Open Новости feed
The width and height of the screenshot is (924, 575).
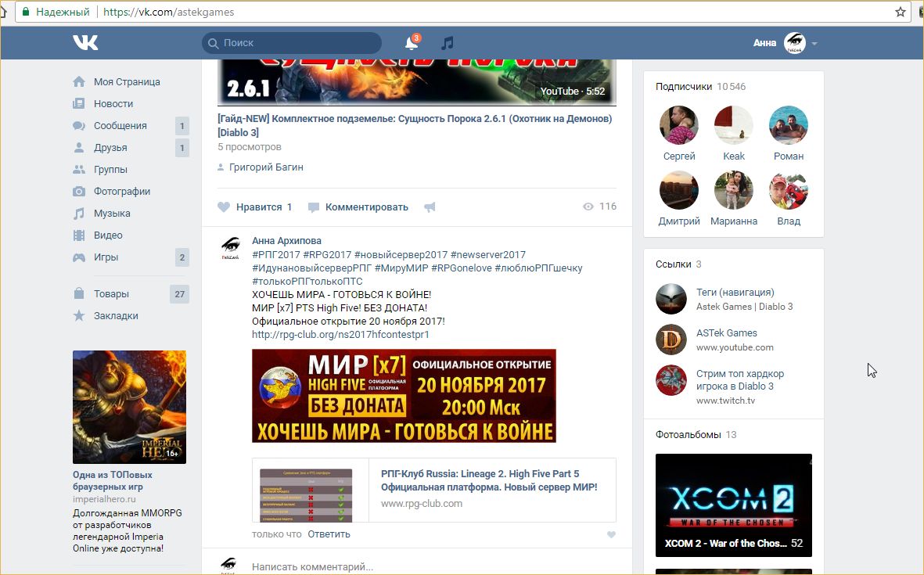pyautogui.click(x=113, y=104)
